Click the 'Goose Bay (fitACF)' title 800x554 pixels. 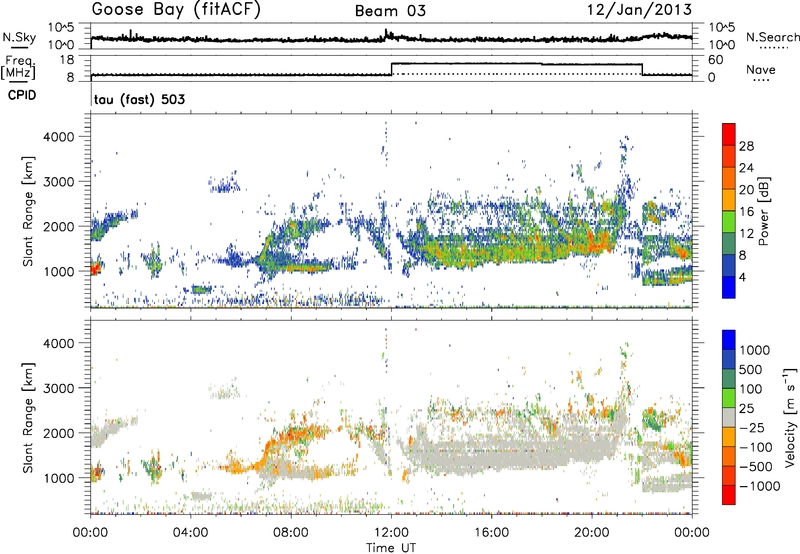(x=176, y=10)
